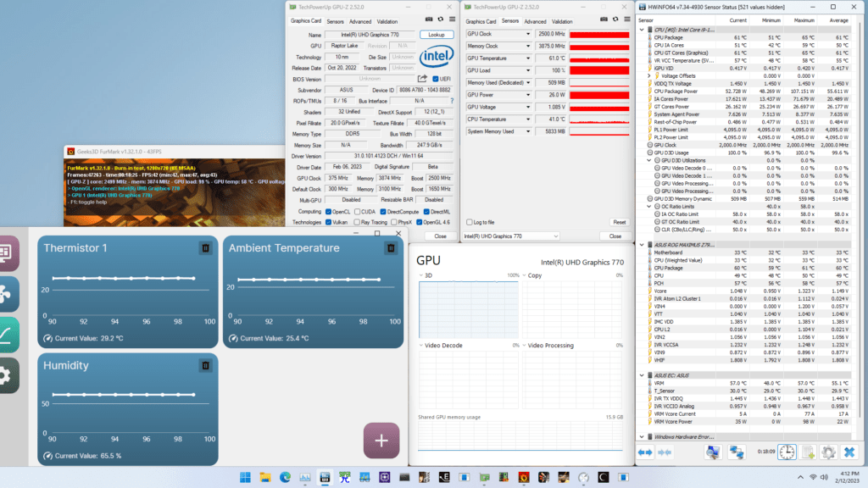
Task: Open the fan sidebar icon in sensor app
Action: point(7,294)
